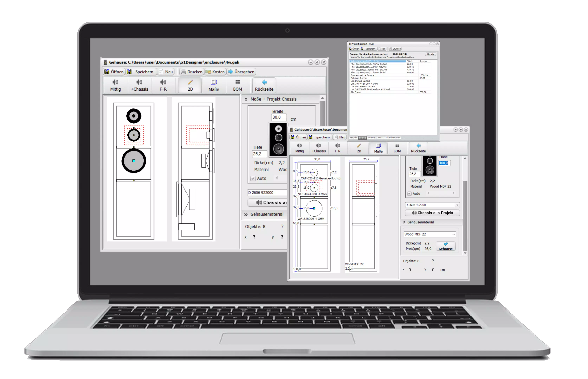The height and width of the screenshot is (379, 588).
Task: Toggle the Auto checkbox in the front Gehäuse window
Action: click(409, 193)
